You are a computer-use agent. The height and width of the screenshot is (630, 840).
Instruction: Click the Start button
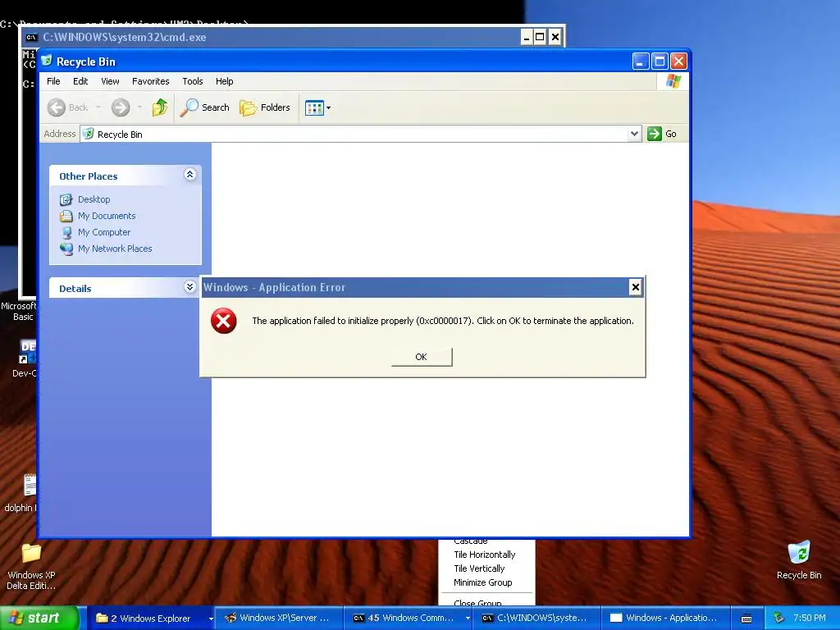pyautogui.click(x=39, y=618)
